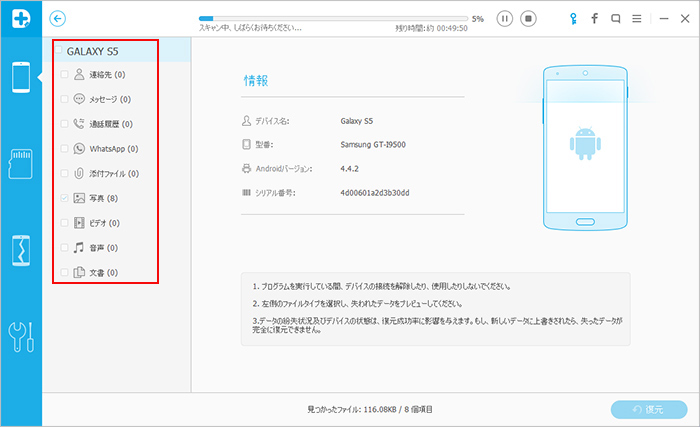Tick the GALAXY S5 select-all checkbox
This screenshot has width=700, height=427.
click(x=58, y=50)
